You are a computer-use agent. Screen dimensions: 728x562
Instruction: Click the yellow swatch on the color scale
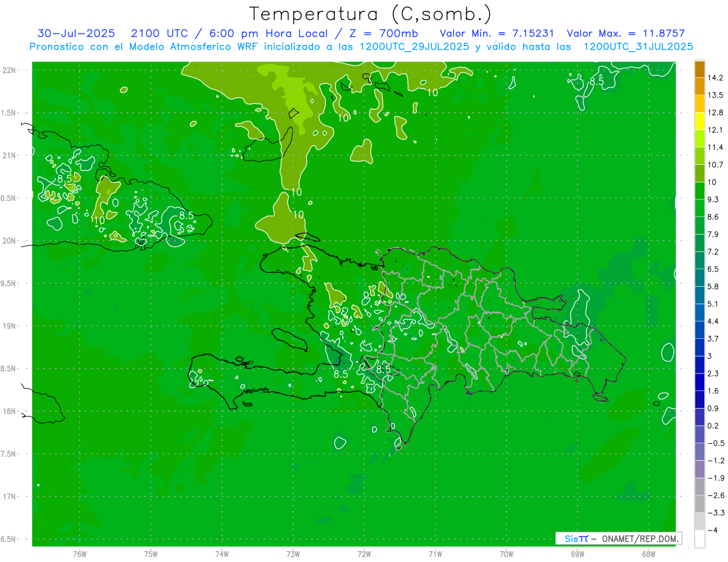tap(699, 122)
